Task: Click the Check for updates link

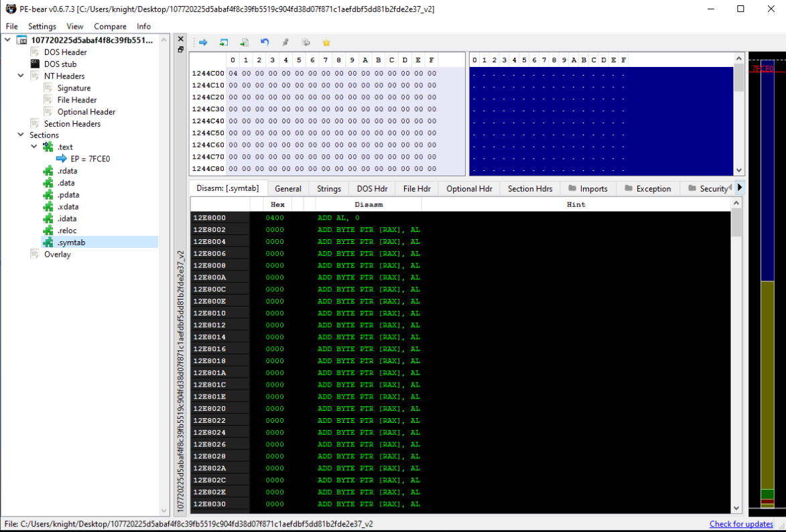Action: [741, 524]
